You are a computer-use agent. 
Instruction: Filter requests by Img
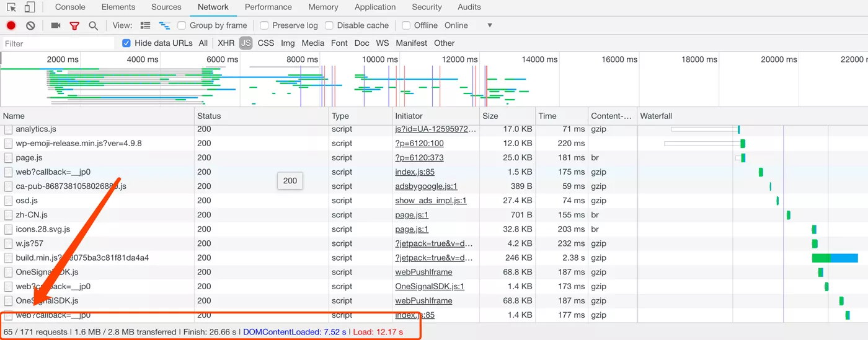click(288, 43)
